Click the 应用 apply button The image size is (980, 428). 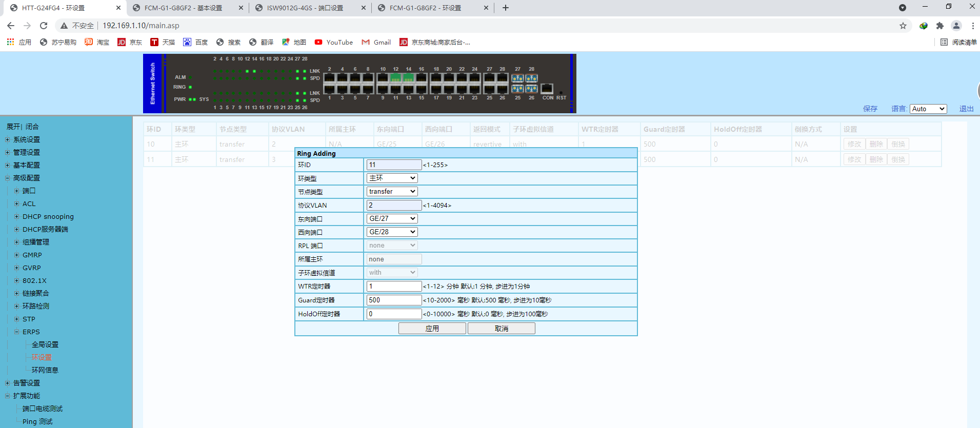pyautogui.click(x=432, y=329)
